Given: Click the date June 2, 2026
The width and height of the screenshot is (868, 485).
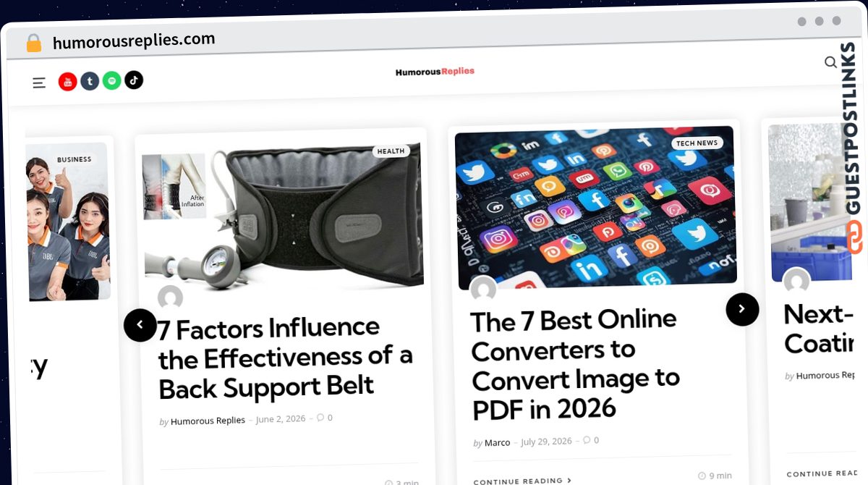Looking at the screenshot, I should 281,419.
